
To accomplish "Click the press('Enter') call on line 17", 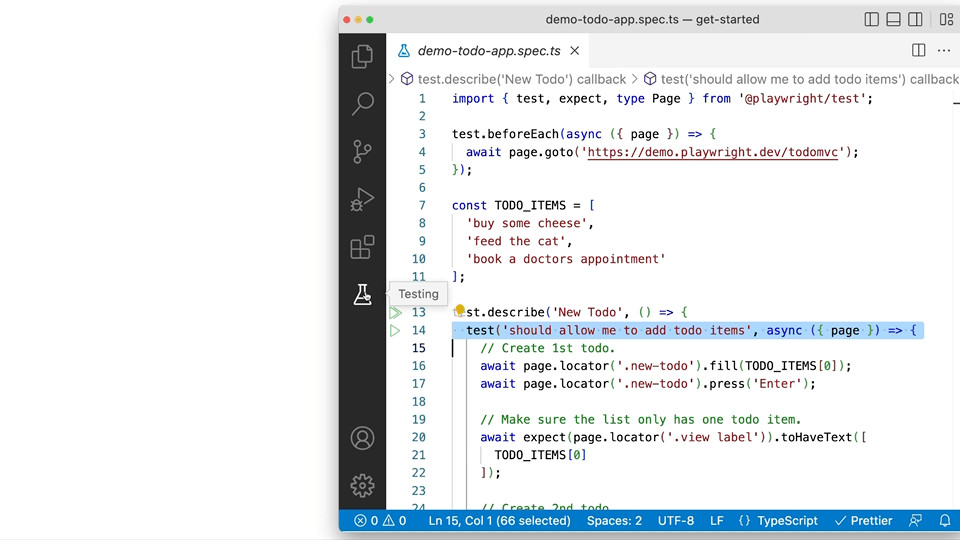I will (x=759, y=384).
